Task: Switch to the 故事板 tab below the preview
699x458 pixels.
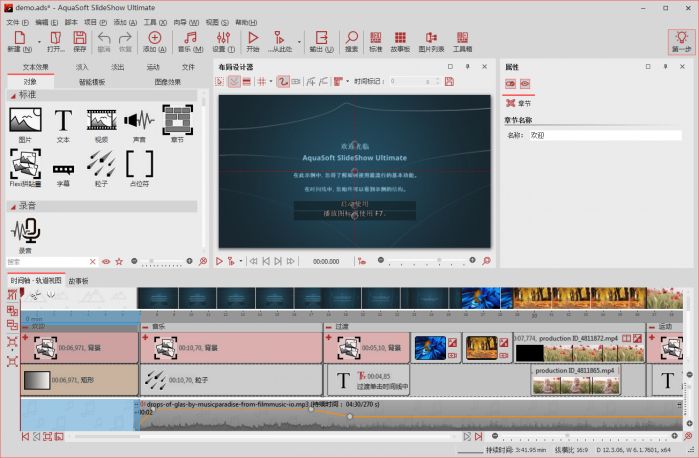Action: [x=78, y=281]
